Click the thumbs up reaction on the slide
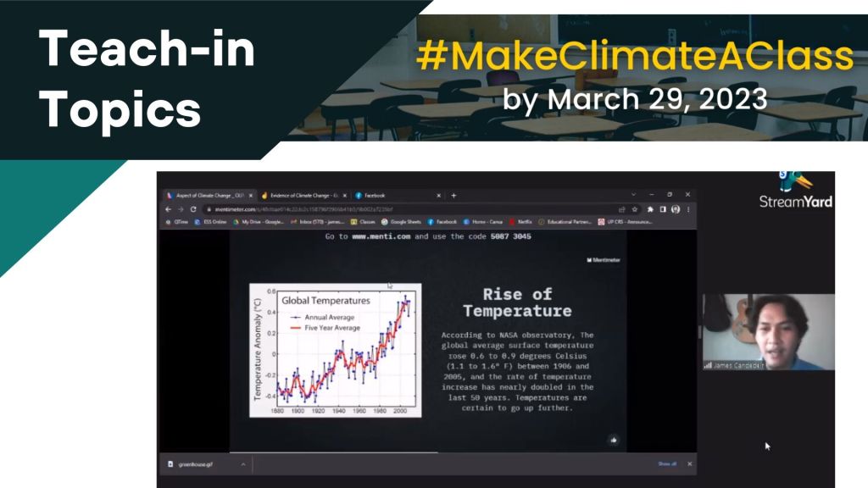 [613, 440]
